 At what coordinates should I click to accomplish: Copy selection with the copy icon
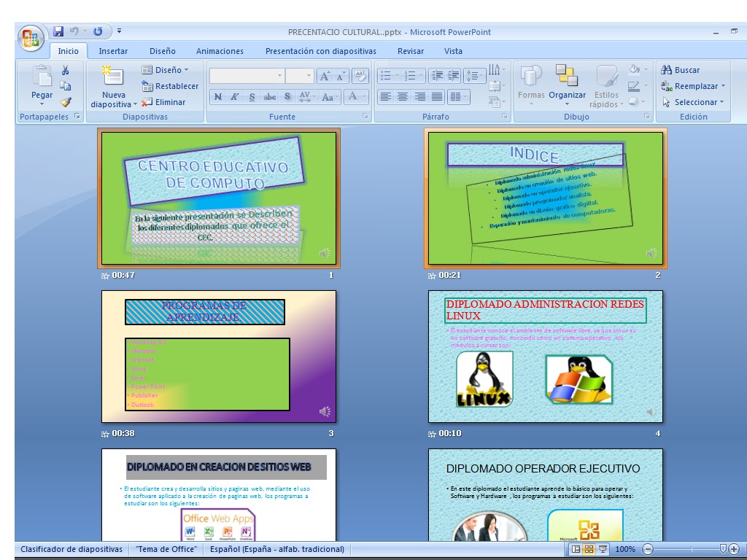tap(65, 86)
